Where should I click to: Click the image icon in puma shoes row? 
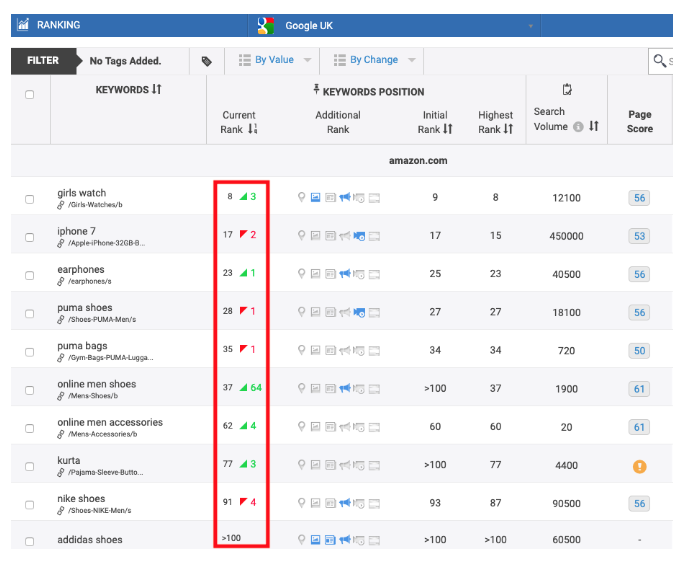tap(315, 312)
